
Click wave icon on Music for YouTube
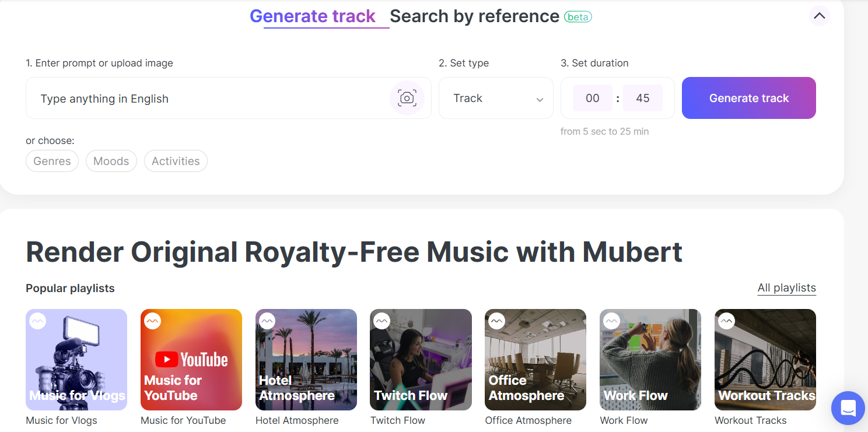point(152,321)
